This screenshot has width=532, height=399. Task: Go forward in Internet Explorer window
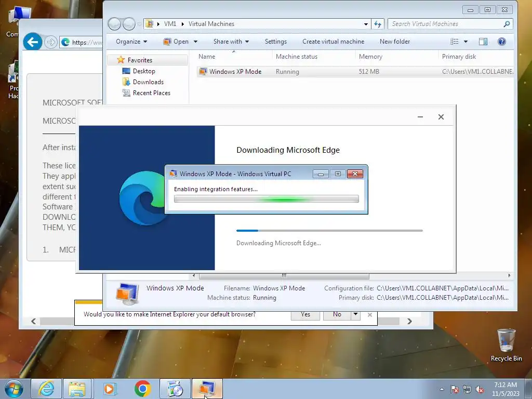pos(50,42)
